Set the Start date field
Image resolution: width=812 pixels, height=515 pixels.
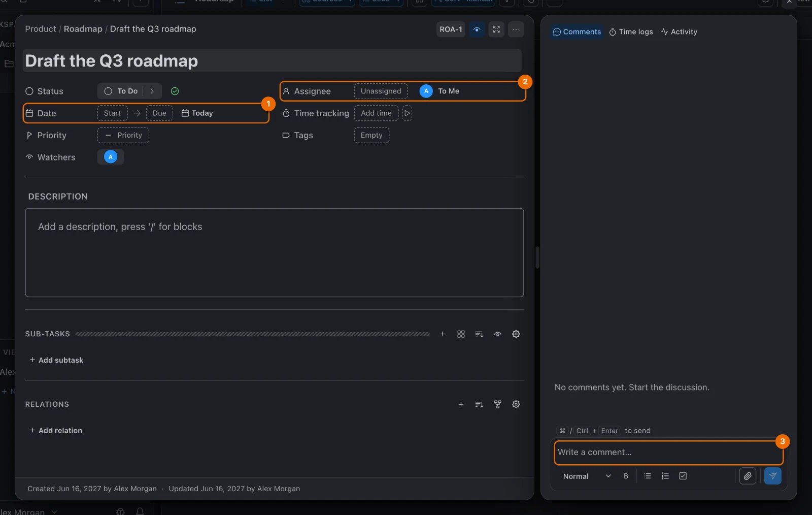click(113, 113)
